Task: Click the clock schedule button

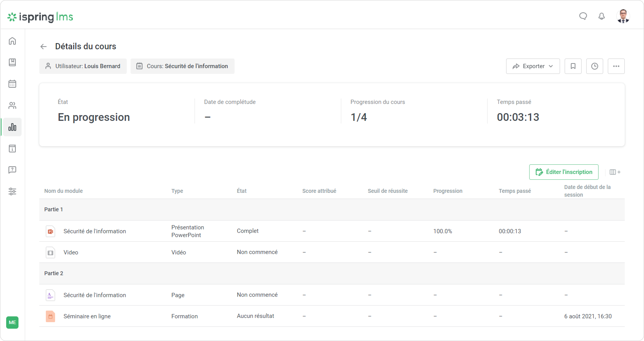Action: (594, 66)
